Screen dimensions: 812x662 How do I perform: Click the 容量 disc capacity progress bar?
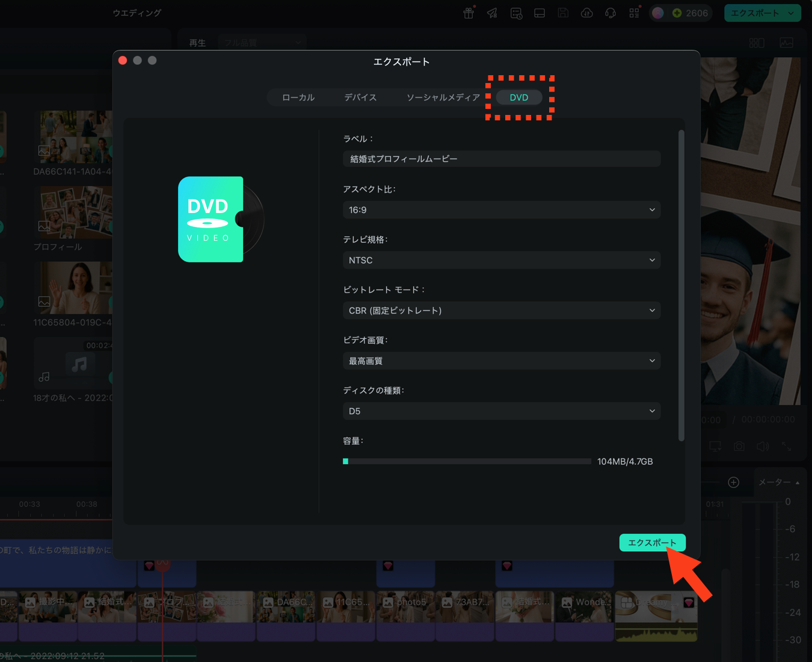[x=467, y=462]
